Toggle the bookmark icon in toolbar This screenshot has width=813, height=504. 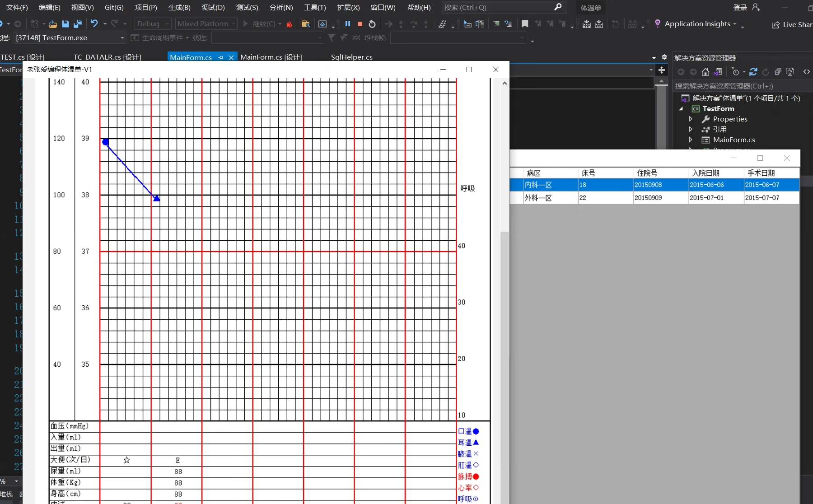(x=525, y=24)
